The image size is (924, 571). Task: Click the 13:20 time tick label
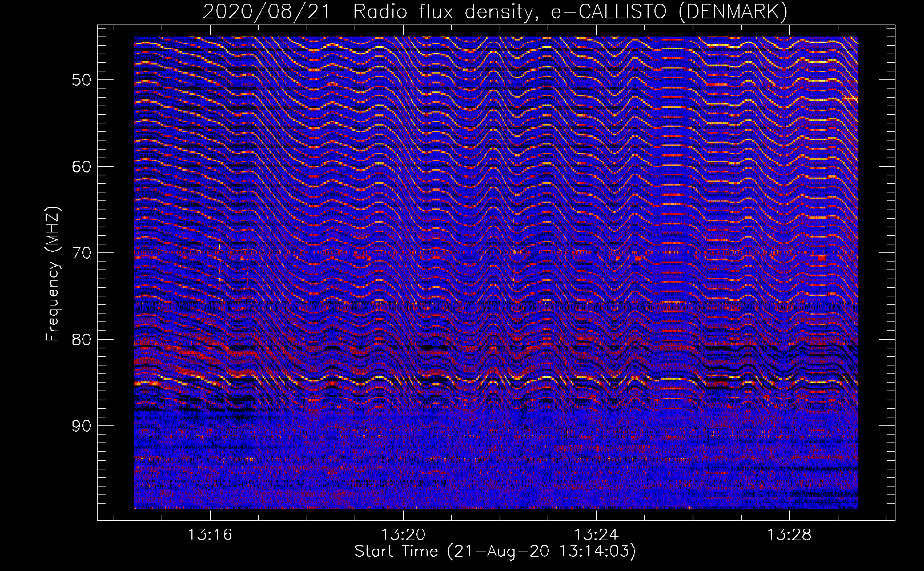[x=403, y=535]
